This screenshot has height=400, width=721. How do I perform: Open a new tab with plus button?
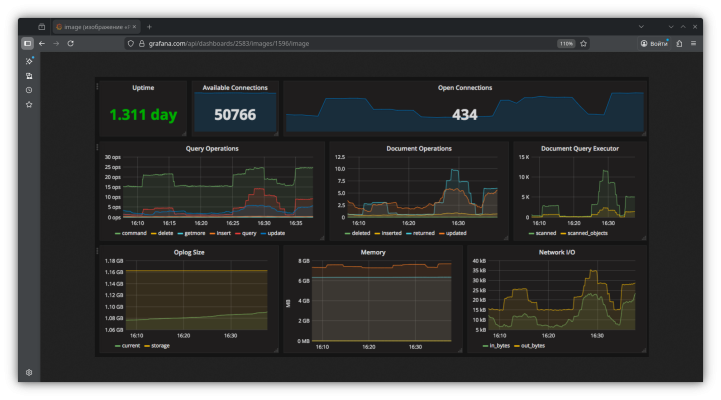pos(149,26)
